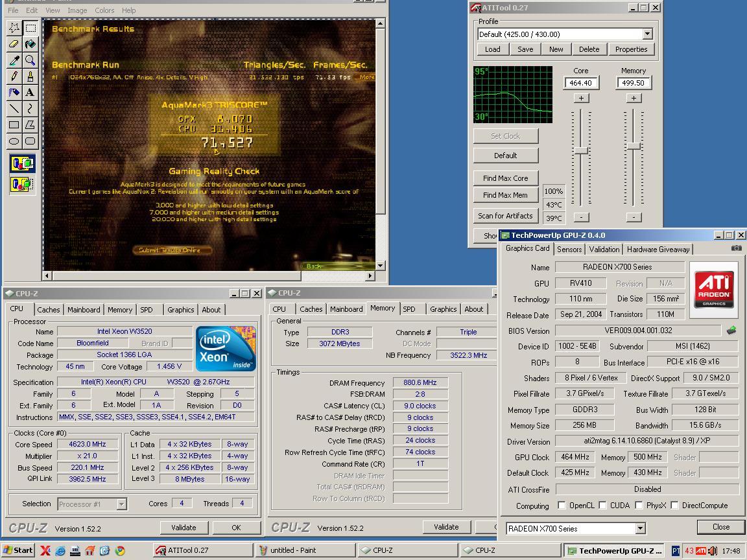The image size is (747, 560).
Task: Pick the Curve tool in Paint
Action: 30,109
